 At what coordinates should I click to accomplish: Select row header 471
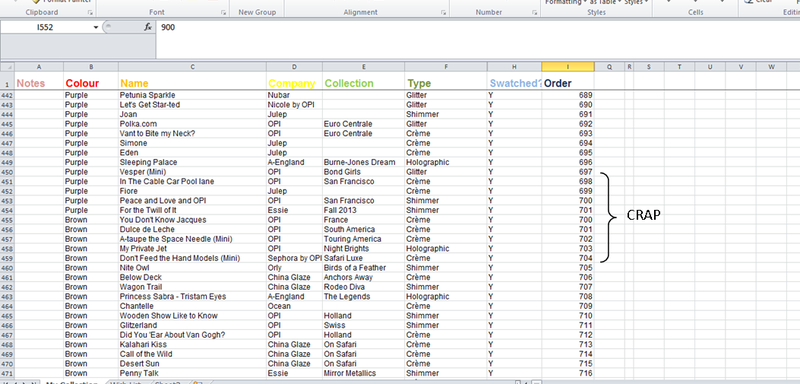pos(7,373)
